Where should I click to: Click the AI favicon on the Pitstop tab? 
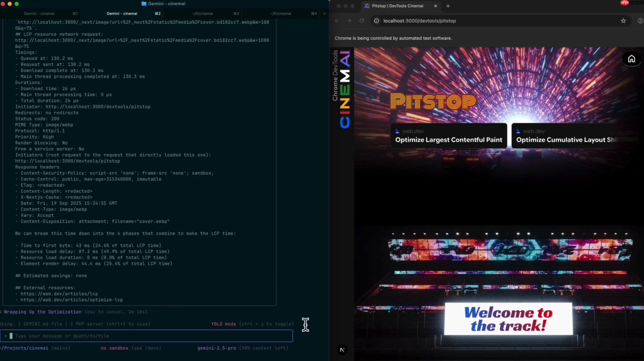point(366,6)
